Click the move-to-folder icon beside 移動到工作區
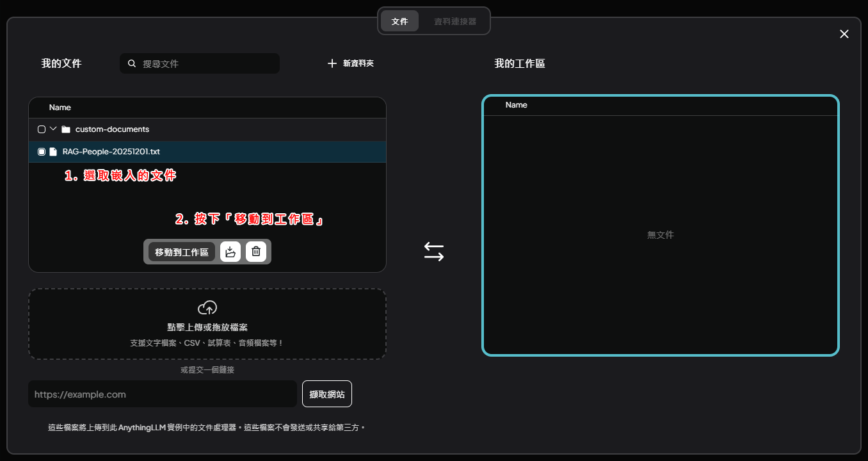 pyautogui.click(x=230, y=252)
